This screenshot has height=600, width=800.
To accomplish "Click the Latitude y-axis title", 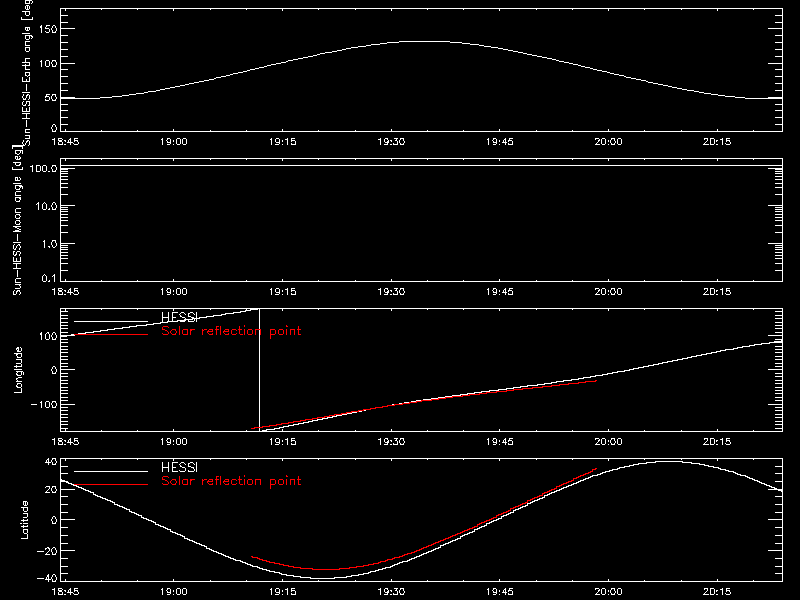I will [24, 520].
